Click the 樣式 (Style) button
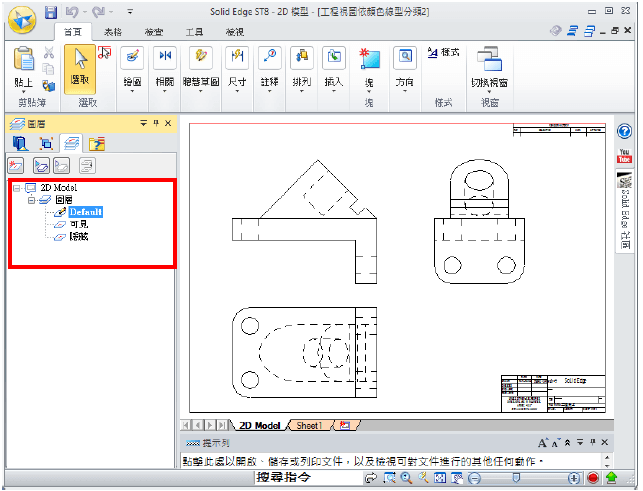This screenshot has width=643, height=491. [x=443, y=52]
